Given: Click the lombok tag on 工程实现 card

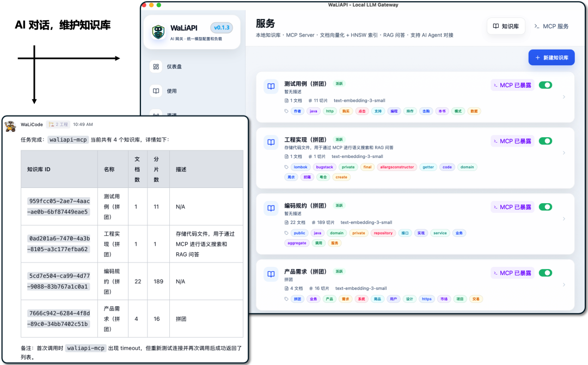Looking at the screenshot, I should pos(301,167).
